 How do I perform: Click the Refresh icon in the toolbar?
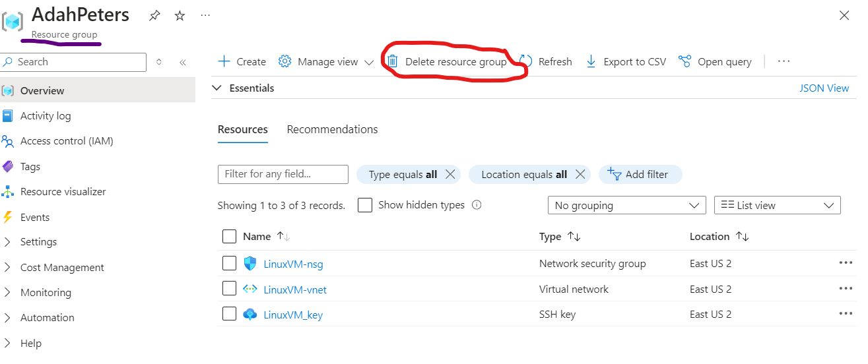point(526,61)
